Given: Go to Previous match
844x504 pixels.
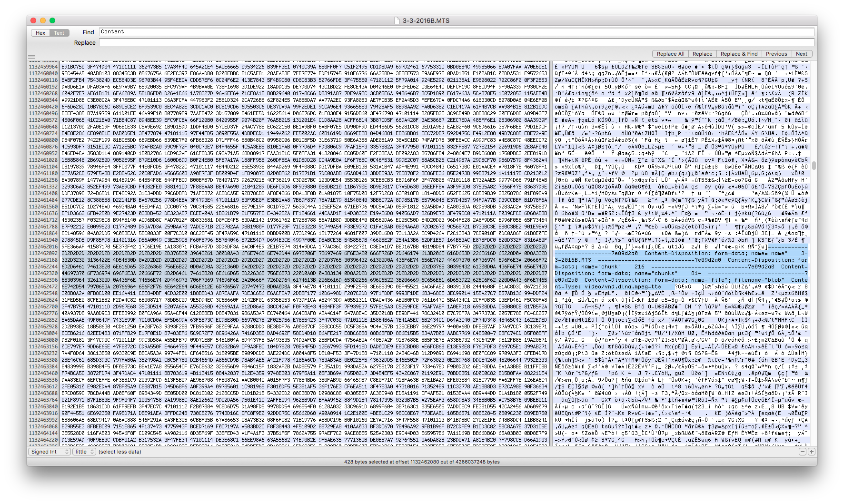Looking at the screenshot, I should pyautogui.click(x=776, y=54).
